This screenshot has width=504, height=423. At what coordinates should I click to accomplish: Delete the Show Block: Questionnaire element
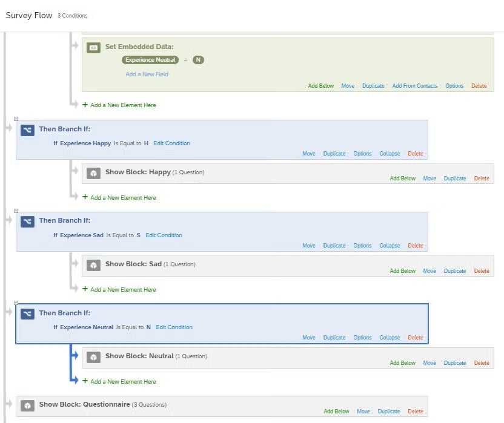pos(416,412)
